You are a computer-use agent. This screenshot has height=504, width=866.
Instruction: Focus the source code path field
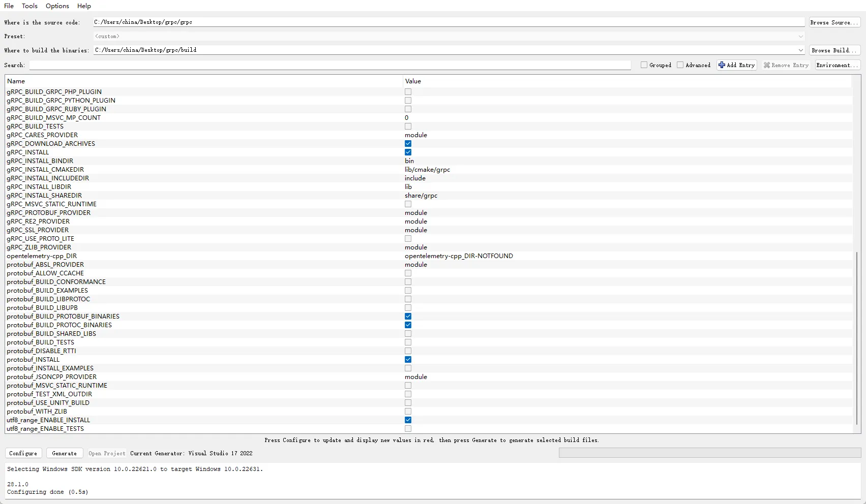pyautogui.click(x=449, y=22)
